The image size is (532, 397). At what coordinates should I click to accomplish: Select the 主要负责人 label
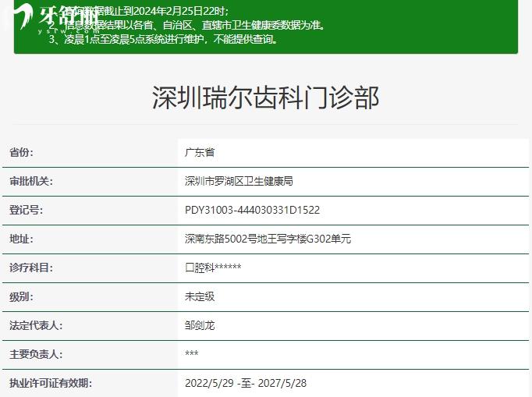(x=36, y=354)
